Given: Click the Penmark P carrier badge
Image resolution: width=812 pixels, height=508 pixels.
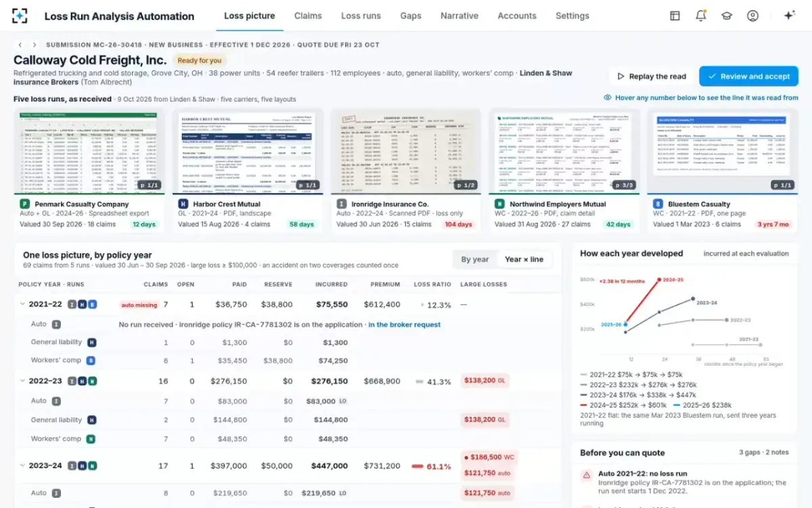Looking at the screenshot, I should pyautogui.click(x=24, y=204).
